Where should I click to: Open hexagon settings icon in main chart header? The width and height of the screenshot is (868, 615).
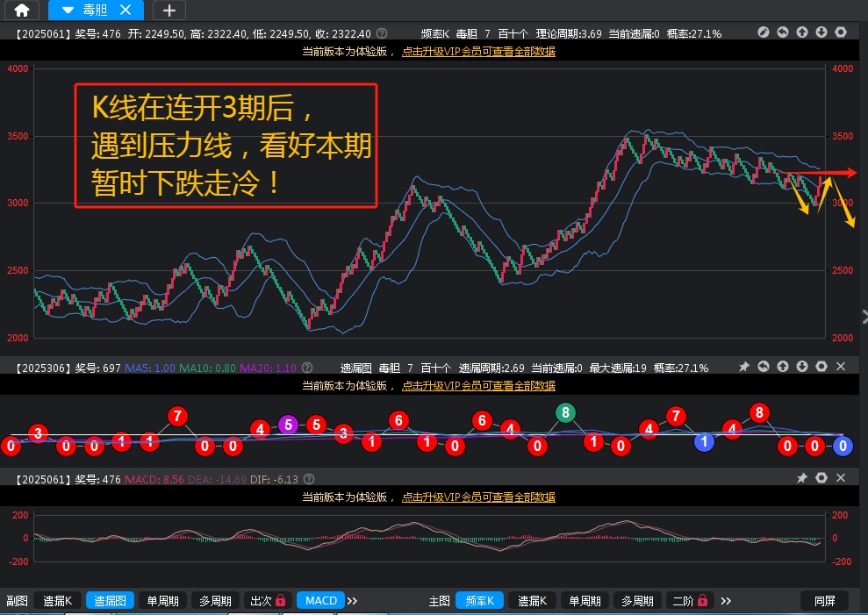pos(841,32)
